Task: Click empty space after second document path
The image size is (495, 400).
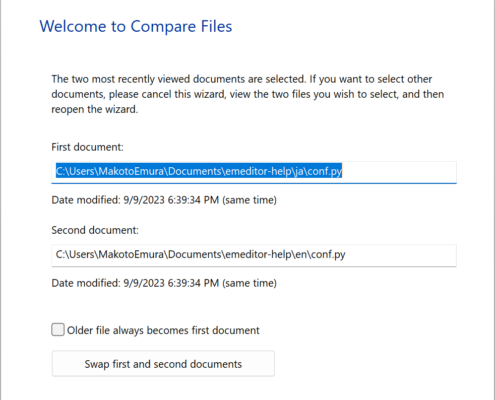Action: (401, 255)
